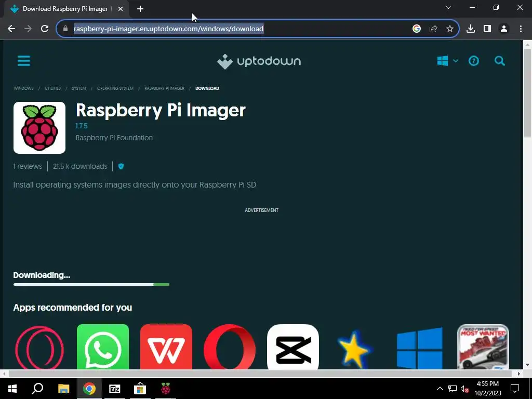Image resolution: width=532 pixels, height=399 pixels.
Task: Click the Google icon in the address bar
Action: 417,29
